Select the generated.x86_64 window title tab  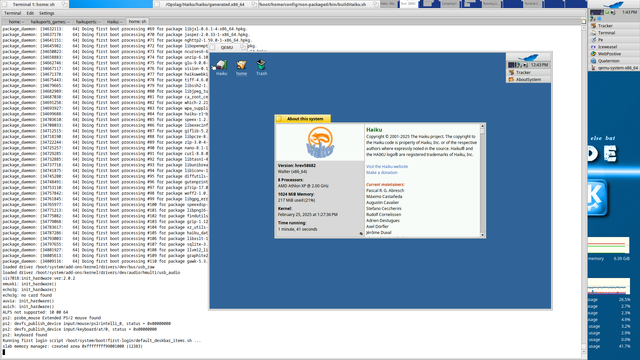click(x=204, y=4)
